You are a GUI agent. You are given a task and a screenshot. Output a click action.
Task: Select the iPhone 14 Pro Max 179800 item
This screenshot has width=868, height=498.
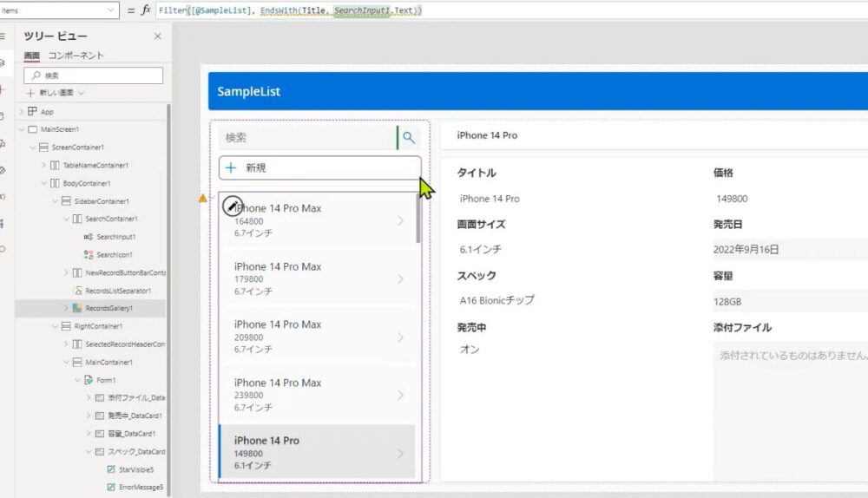pos(317,278)
